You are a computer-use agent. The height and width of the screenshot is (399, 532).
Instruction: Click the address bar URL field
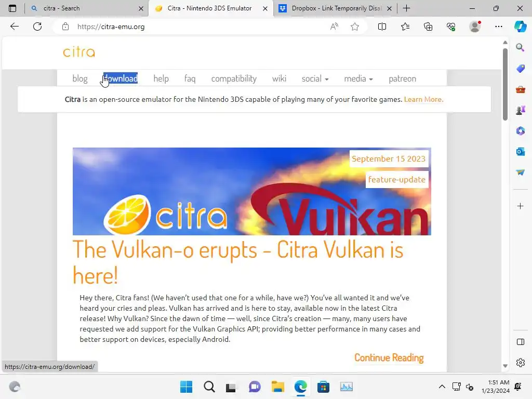200,26
